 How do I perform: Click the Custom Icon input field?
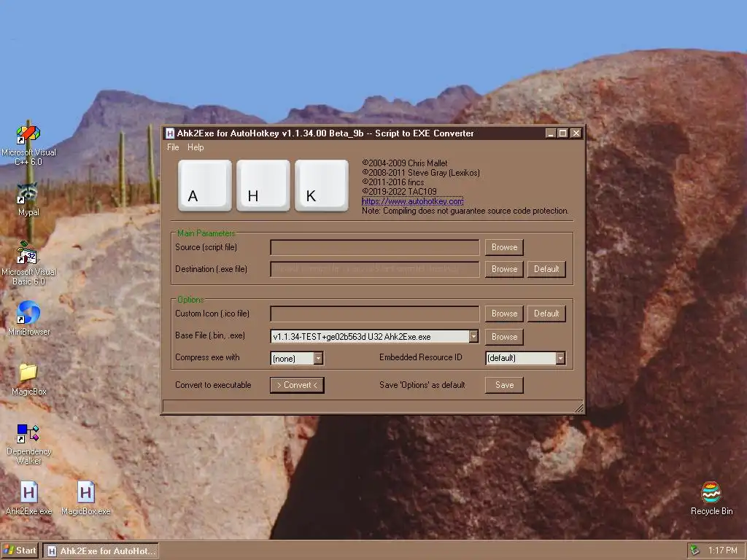374,314
